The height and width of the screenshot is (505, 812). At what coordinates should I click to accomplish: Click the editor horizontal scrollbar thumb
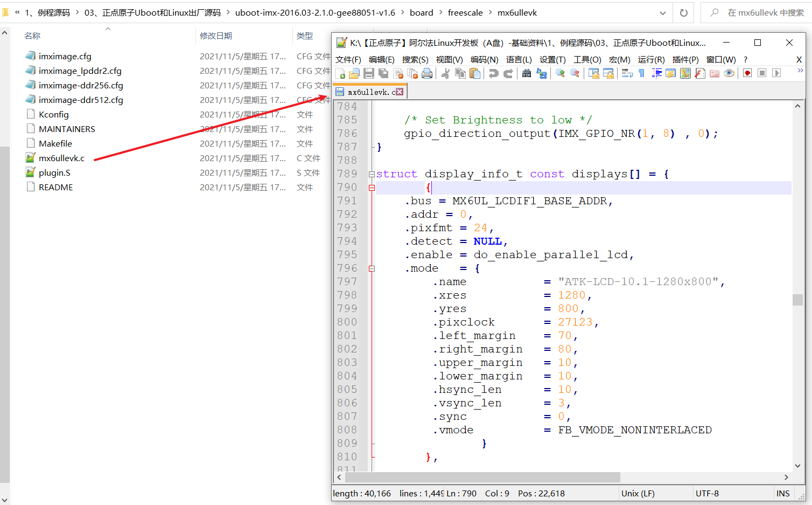click(x=482, y=477)
